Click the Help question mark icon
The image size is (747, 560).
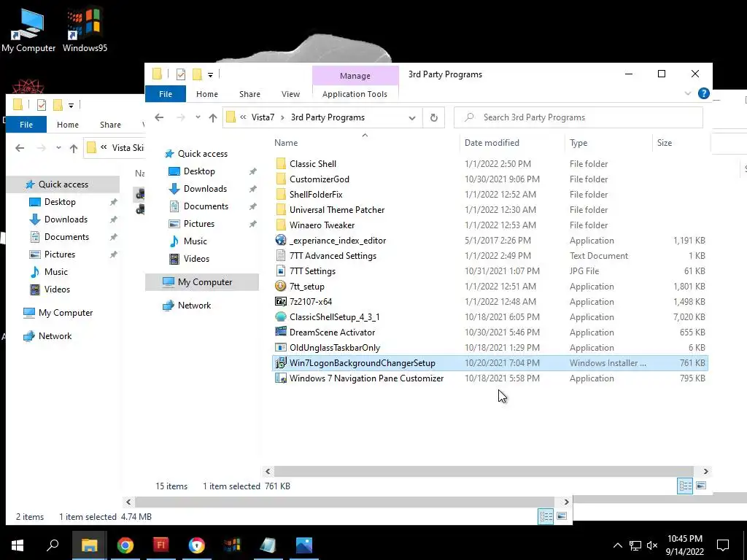tap(704, 93)
